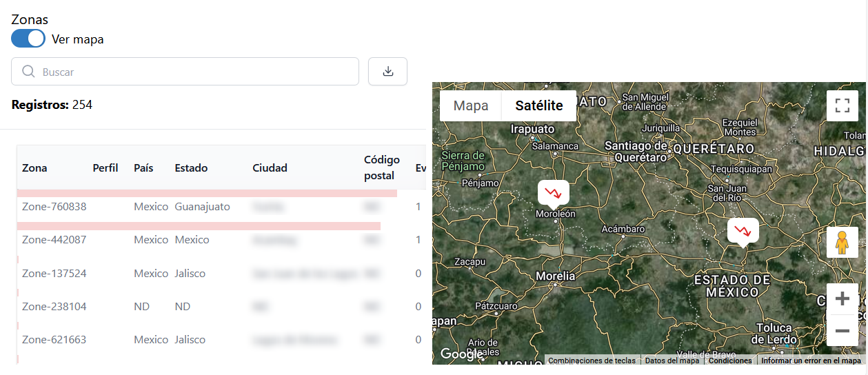Click the Google logo on map

[x=461, y=354]
